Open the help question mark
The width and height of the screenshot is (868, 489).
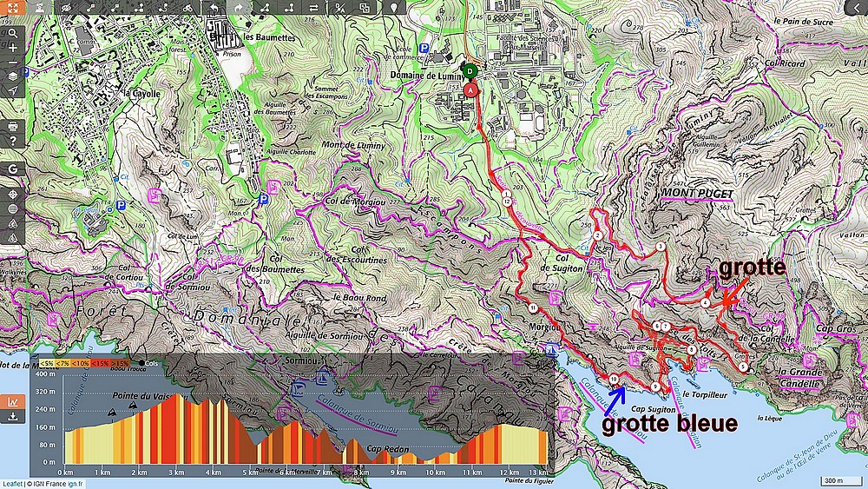(x=13, y=141)
